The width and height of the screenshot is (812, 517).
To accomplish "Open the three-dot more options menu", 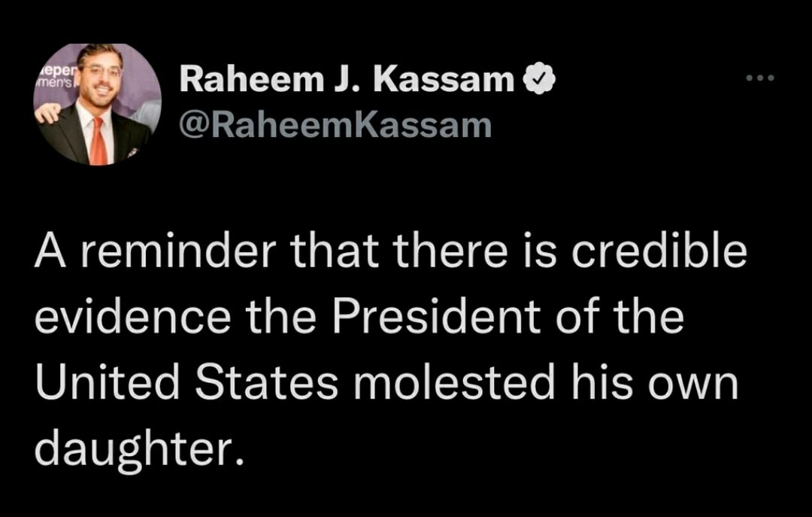I will click(759, 78).
